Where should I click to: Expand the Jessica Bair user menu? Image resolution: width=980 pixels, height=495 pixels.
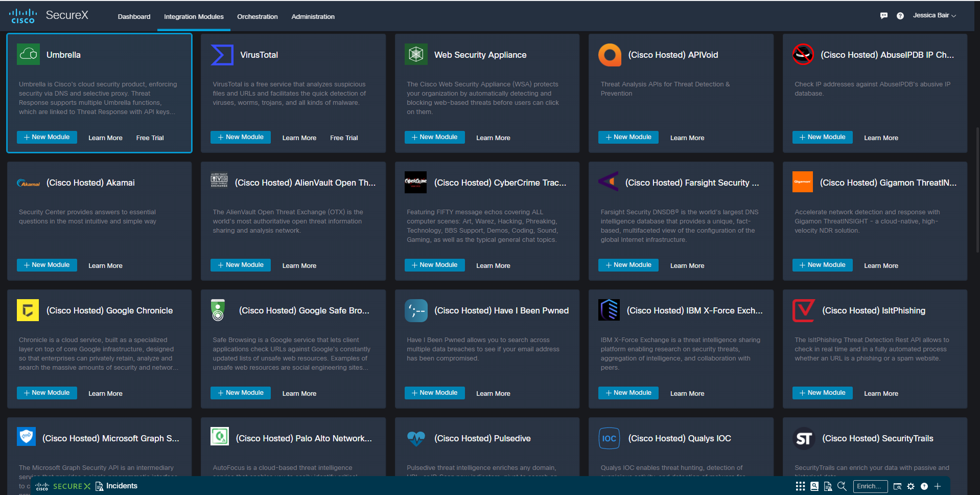click(934, 15)
